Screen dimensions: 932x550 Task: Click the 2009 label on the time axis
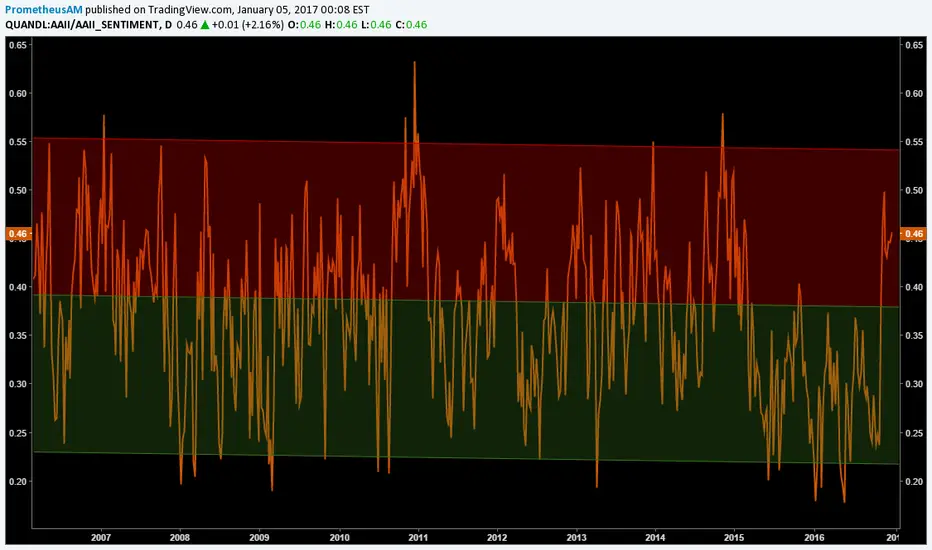[x=259, y=538]
